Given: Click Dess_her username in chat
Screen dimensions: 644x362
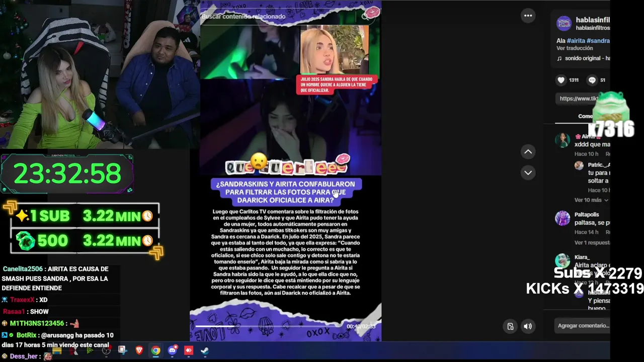Looking at the screenshot, I should [x=24, y=356].
